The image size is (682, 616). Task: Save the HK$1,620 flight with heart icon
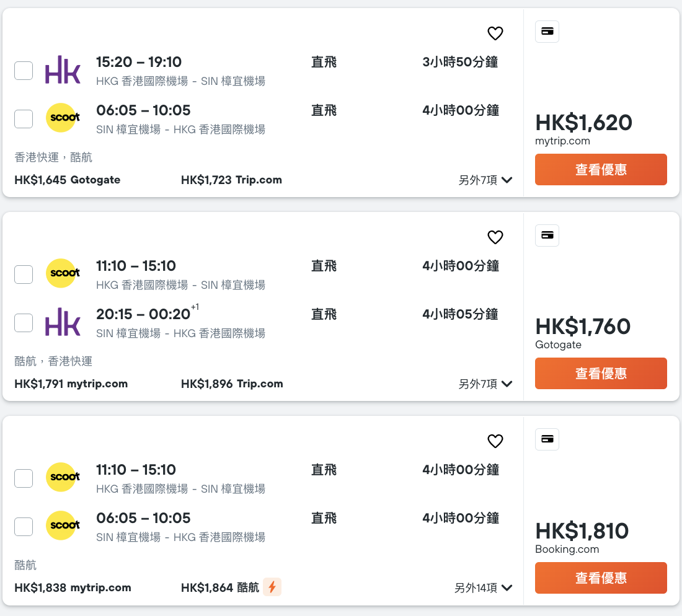click(x=495, y=33)
